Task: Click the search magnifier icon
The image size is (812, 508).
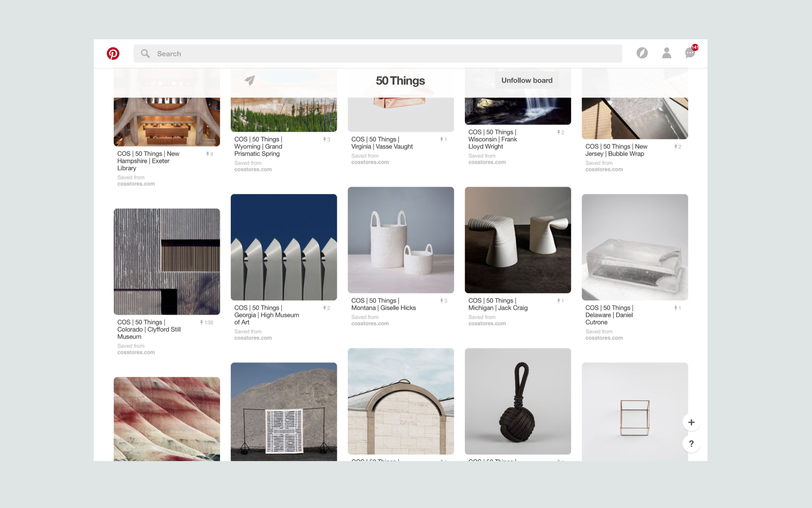Action: point(145,53)
